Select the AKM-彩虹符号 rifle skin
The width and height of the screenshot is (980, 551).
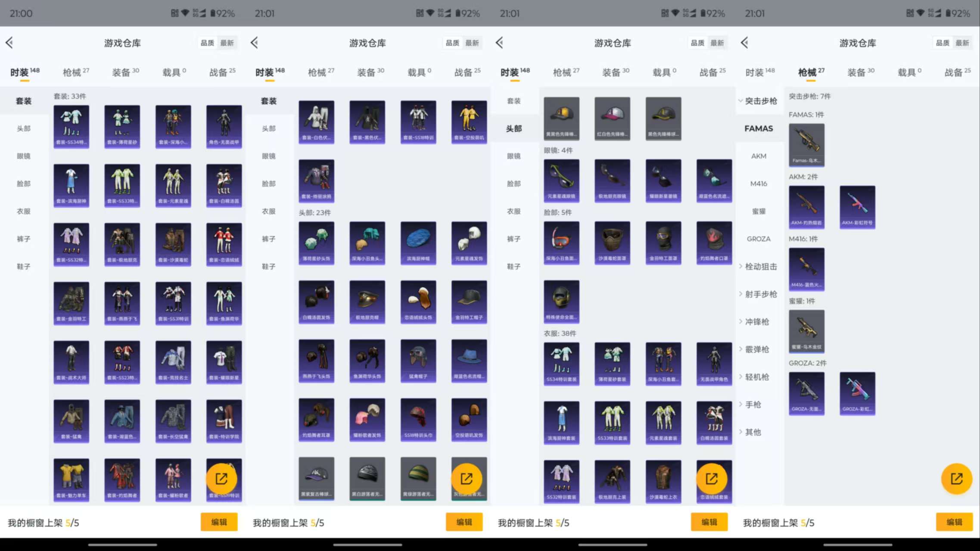[857, 207]
